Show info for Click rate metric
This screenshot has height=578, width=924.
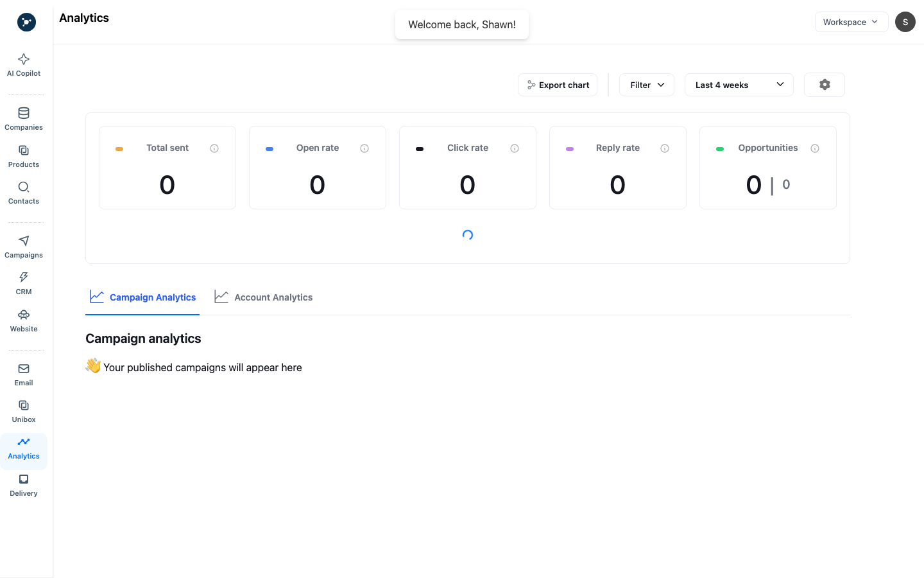515,148
